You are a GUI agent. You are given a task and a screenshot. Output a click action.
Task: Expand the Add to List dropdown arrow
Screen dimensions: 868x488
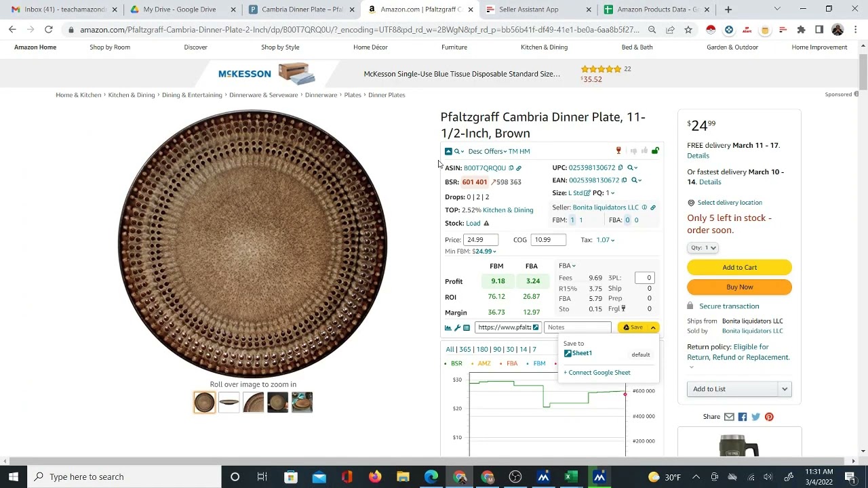coord(785,389)
